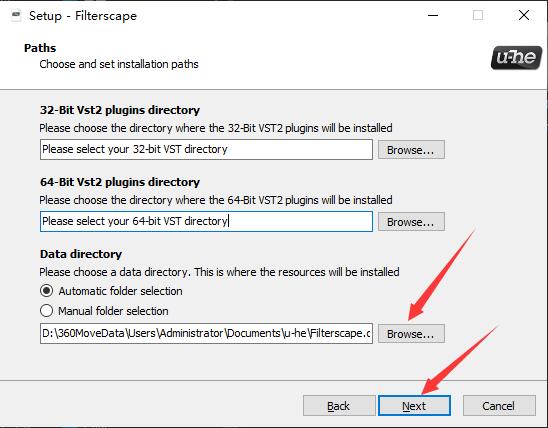Click the Paths page heading
The image size is (548, 428).
(x=40, y=48)
